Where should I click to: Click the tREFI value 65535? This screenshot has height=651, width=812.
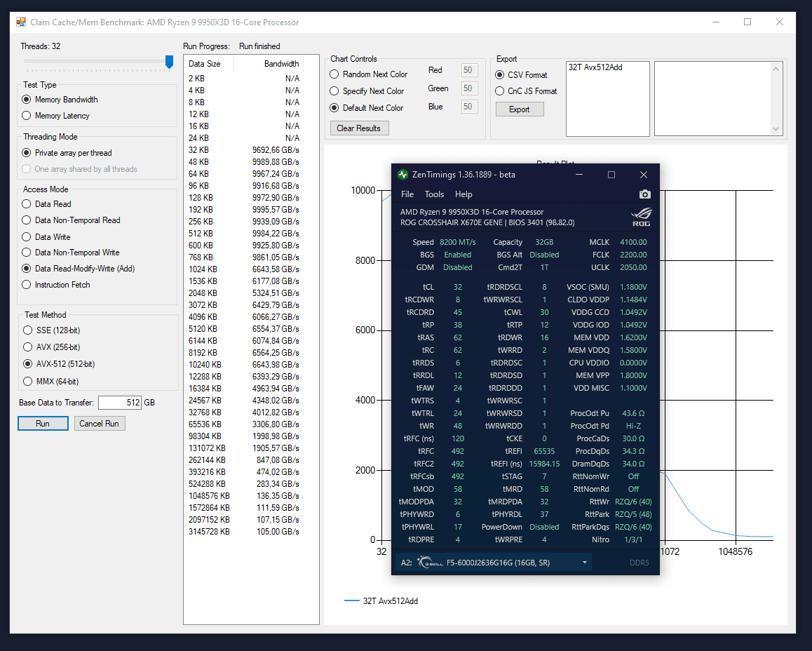click(x=544, y=451)
